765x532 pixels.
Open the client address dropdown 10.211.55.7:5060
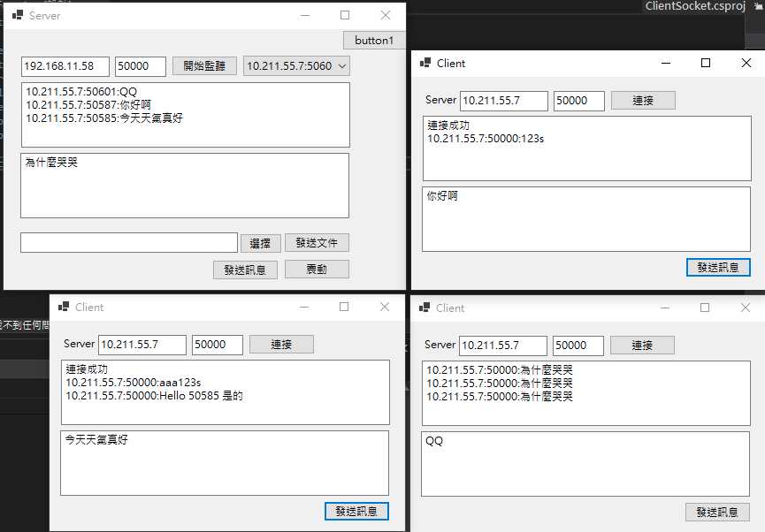296,66
